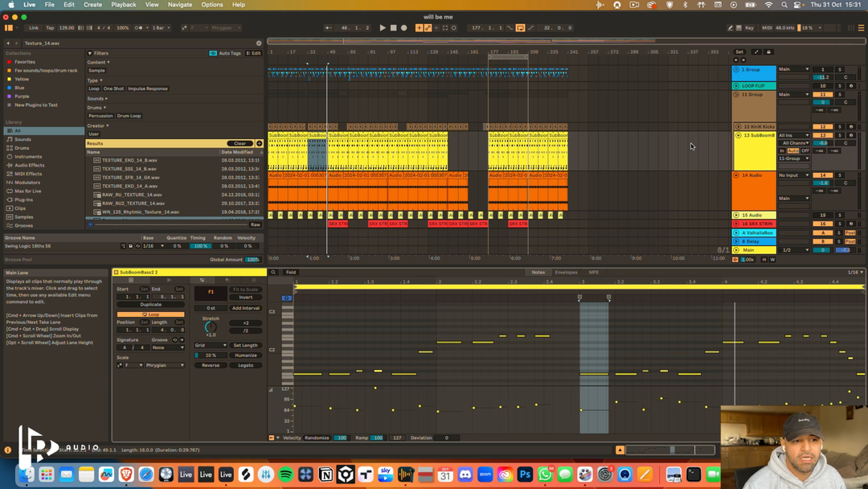
Task: Switch to the Envelopes tab
Action: click(566, 273)
